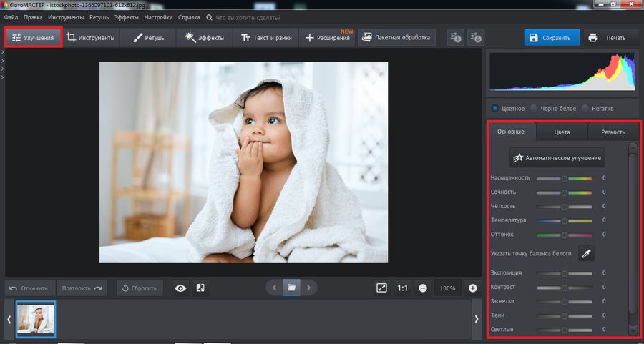Toggle the eye icon to view original
Viewport: 644px width, 344px height.
tap(180, 288)
